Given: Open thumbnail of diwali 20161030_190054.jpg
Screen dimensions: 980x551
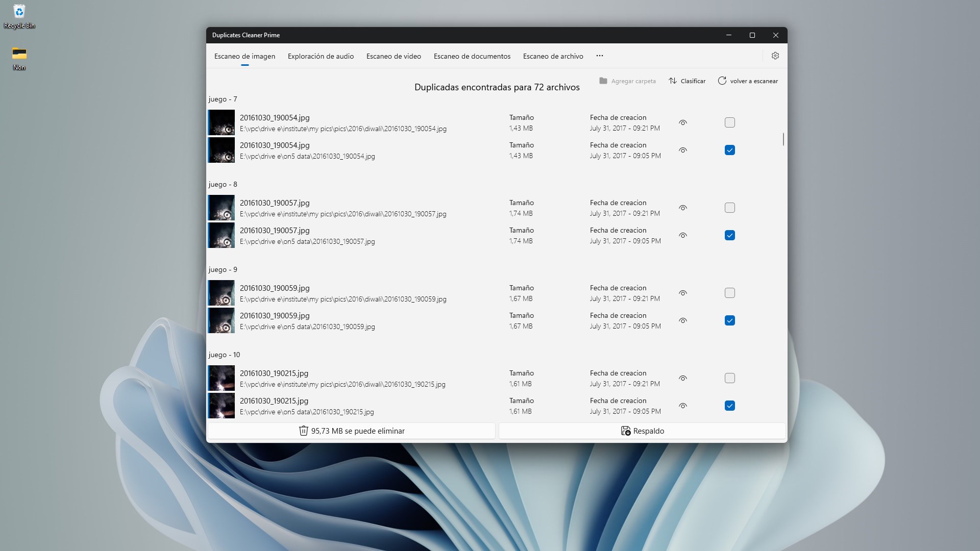Looking at the screenshot, I should (x=222, y=122).
